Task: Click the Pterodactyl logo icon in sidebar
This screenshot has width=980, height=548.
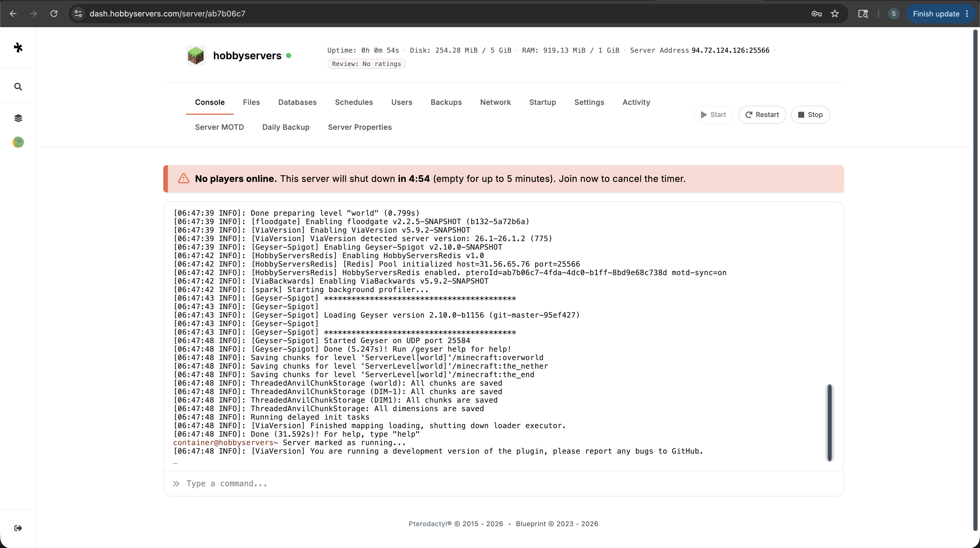Action: pyautogui.click(x=18, y=48)
